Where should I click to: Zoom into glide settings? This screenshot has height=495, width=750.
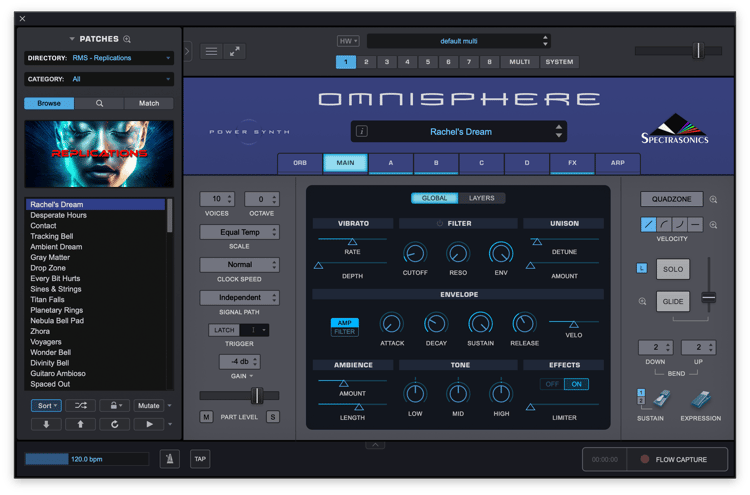[x=642, y=301]
